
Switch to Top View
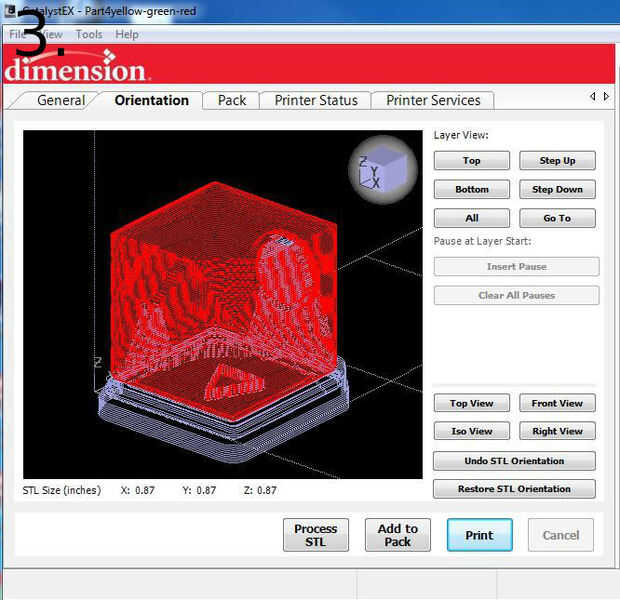pyautogui.click(x=472, y=403)
